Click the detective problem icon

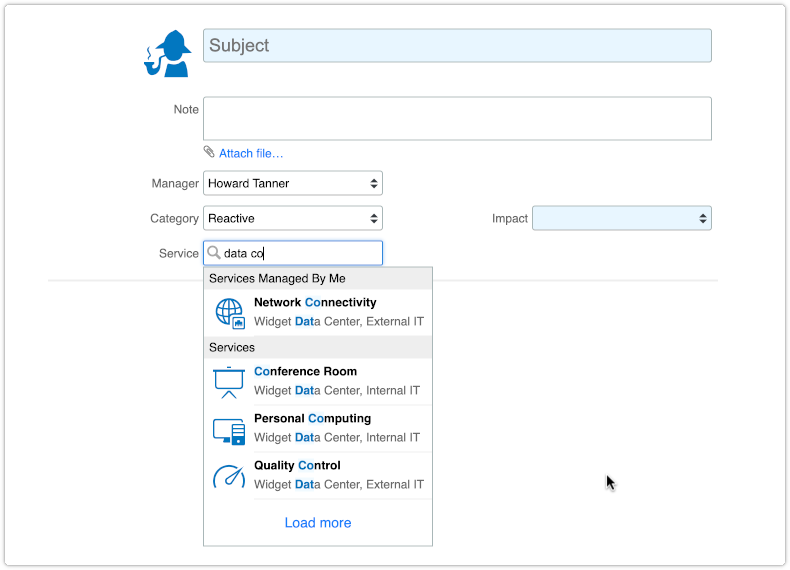coord(168,53)
